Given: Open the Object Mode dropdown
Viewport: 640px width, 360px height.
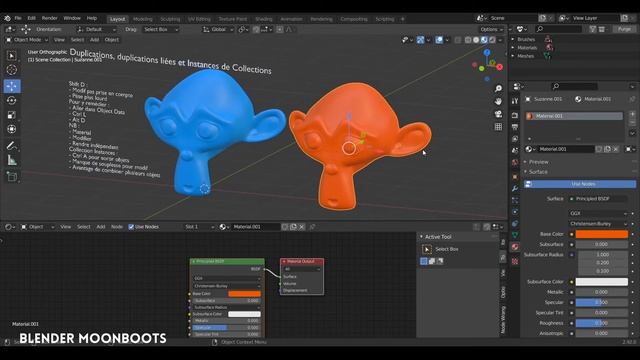Looking at the screenshot, I should pos(27,40).
